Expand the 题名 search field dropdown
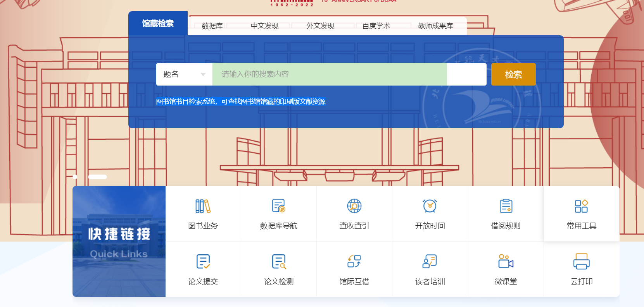644x307 pixels. pos(184,74)
